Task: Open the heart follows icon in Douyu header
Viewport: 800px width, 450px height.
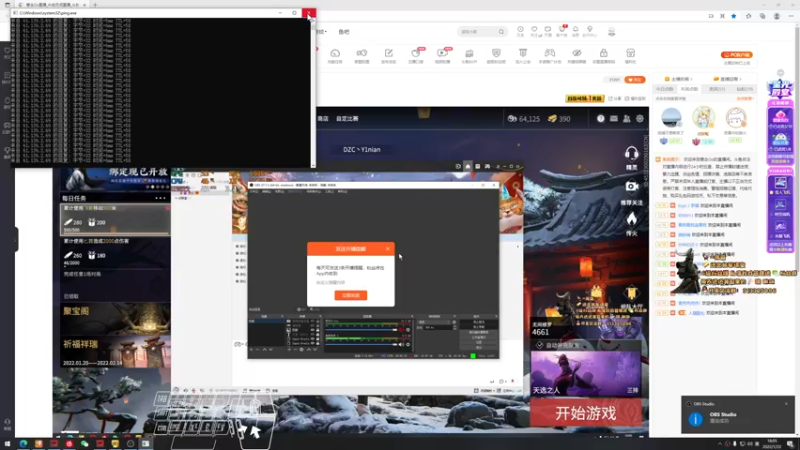Action: click(x=534, y=30)
